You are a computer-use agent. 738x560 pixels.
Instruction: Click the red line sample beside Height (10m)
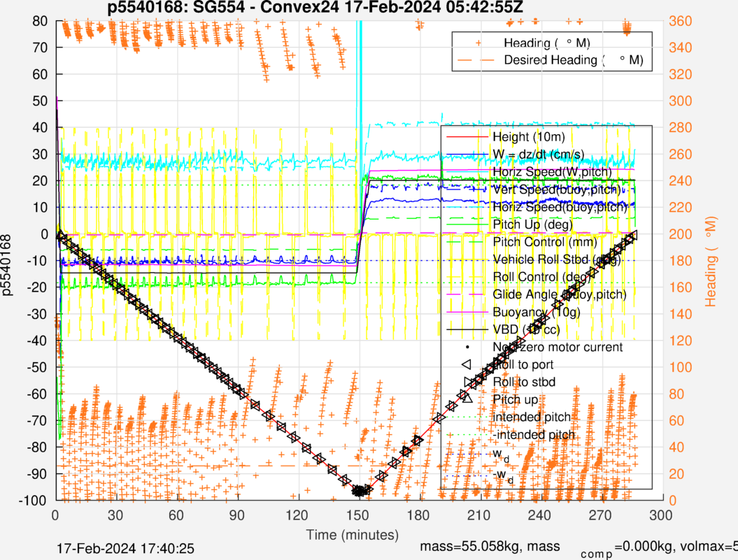(467, 137)
